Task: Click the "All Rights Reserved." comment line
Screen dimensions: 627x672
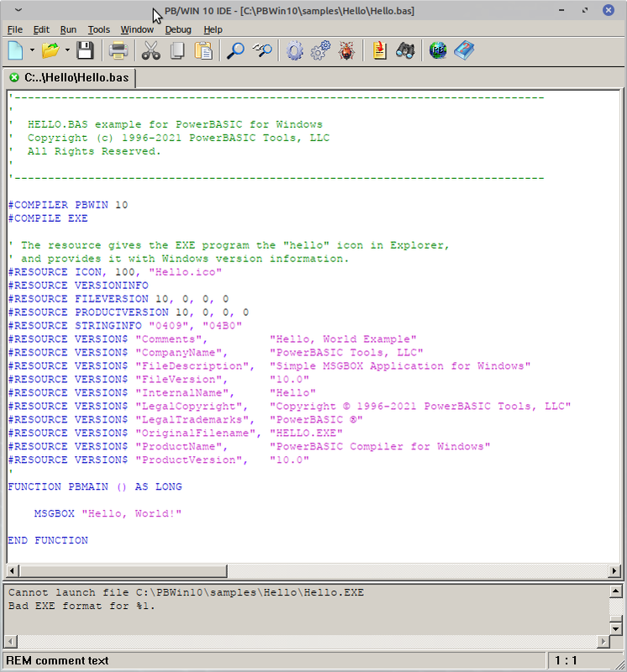Action: point(94,151)
